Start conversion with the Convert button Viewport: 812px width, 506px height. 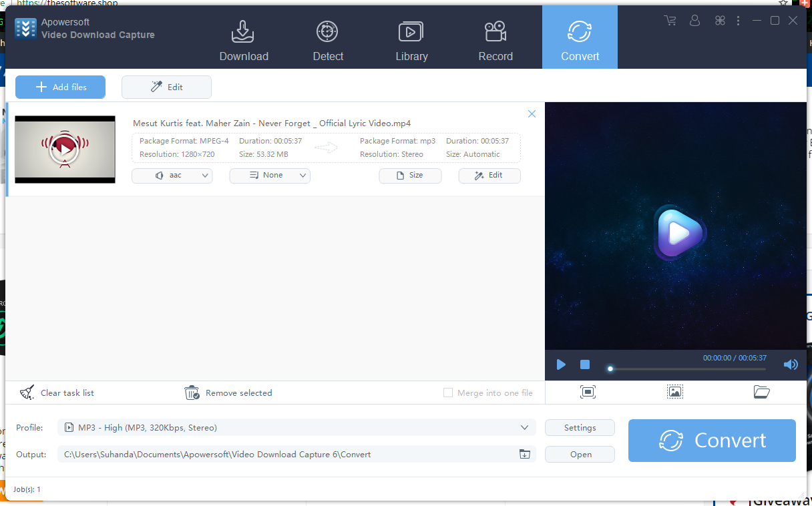(x=711, y=440)
